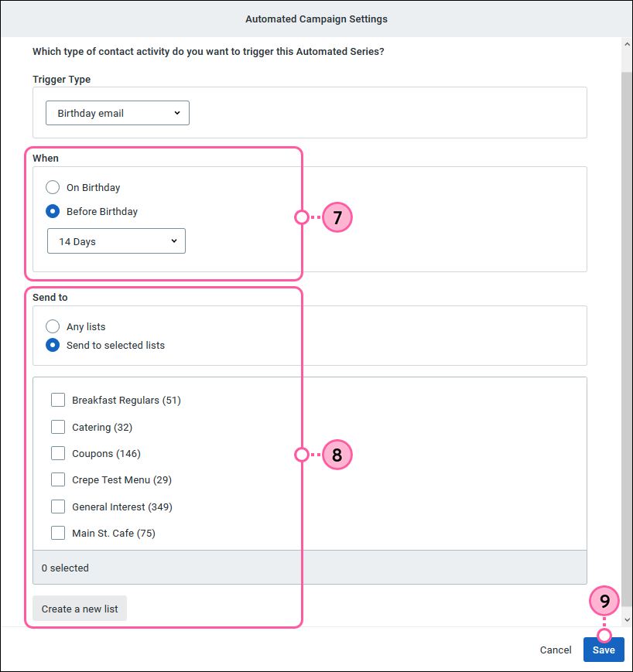Click the Automated Campaign Settings title

click(x=316, y=19)
